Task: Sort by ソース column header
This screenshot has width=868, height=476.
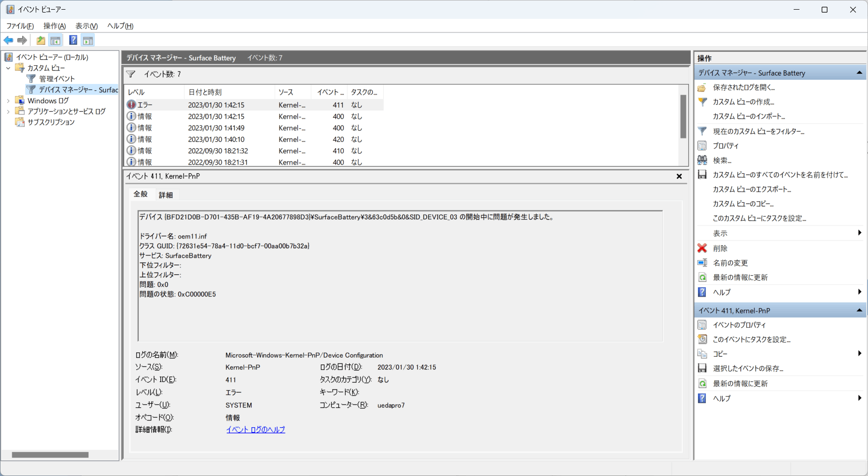Action: pyautogui.click(x=293, y=92)
